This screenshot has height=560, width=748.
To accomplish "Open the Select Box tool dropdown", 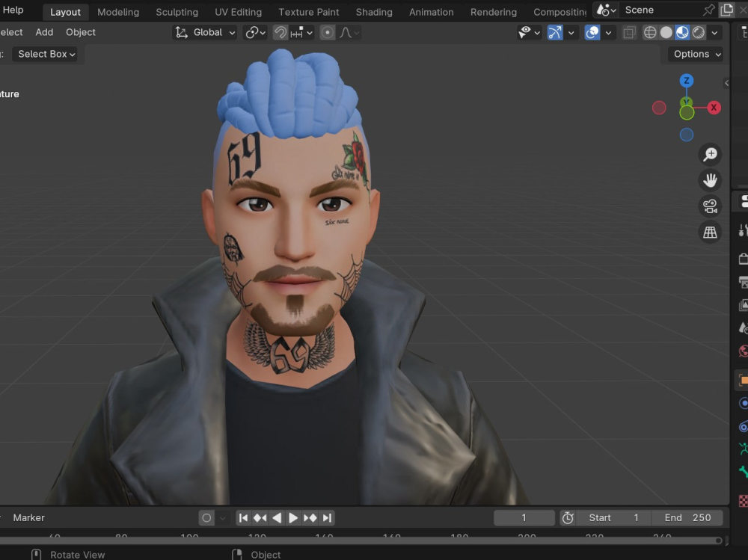I will click(46, 54).
